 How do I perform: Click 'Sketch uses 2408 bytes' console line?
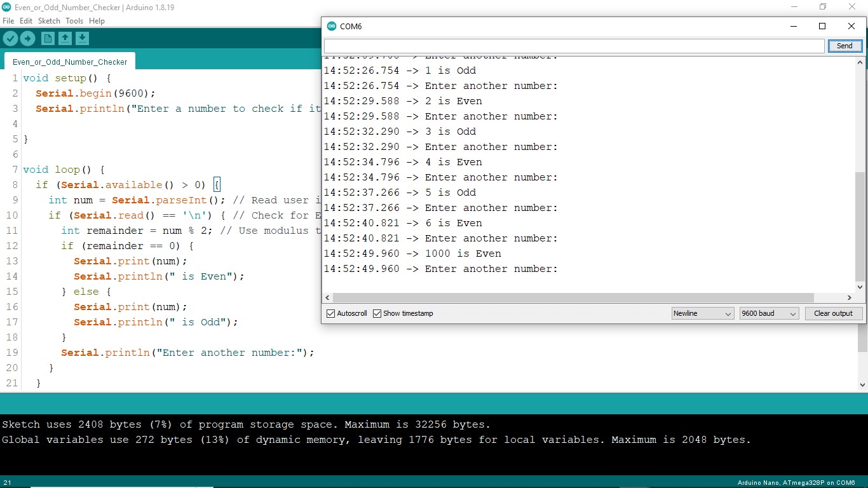tap(247, 424)
